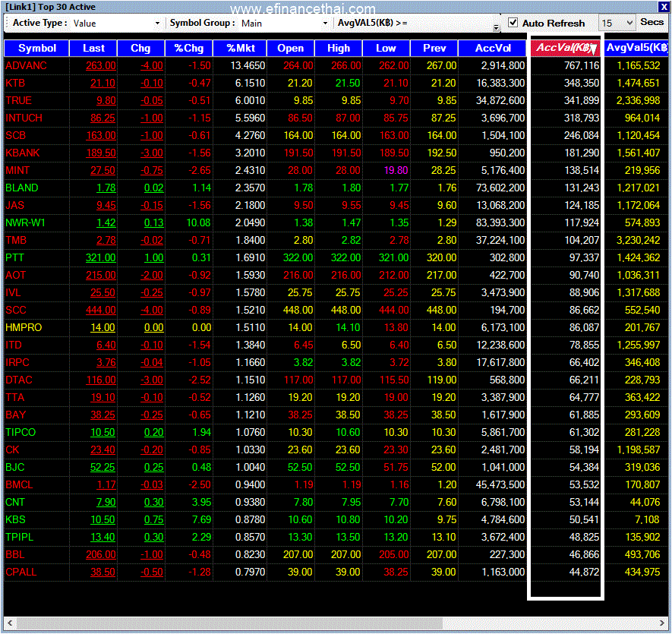The image size is (672, 634).
Task: Select the BBL symbol
Action: (15, 555)
